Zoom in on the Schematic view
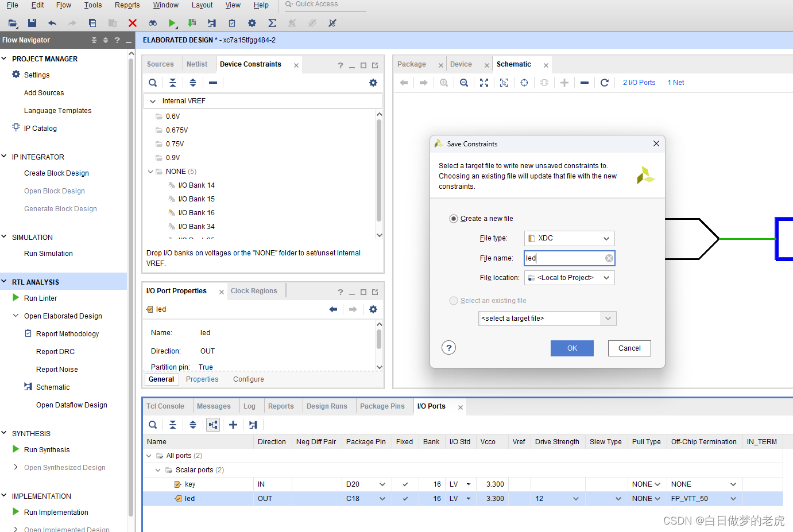Image resolution: width=793 pixels, height=532 pixels. 444,83
